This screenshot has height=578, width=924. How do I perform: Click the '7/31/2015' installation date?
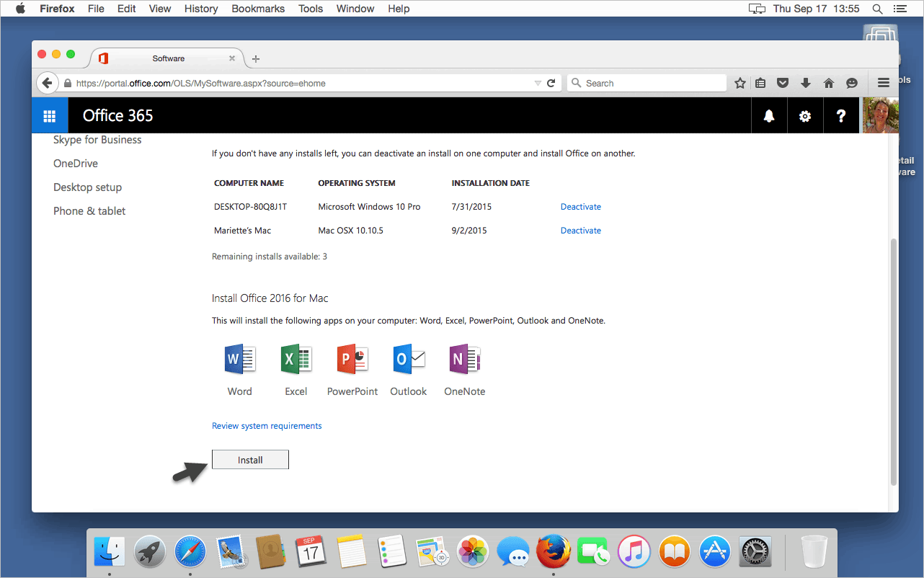tap(471, 207)
